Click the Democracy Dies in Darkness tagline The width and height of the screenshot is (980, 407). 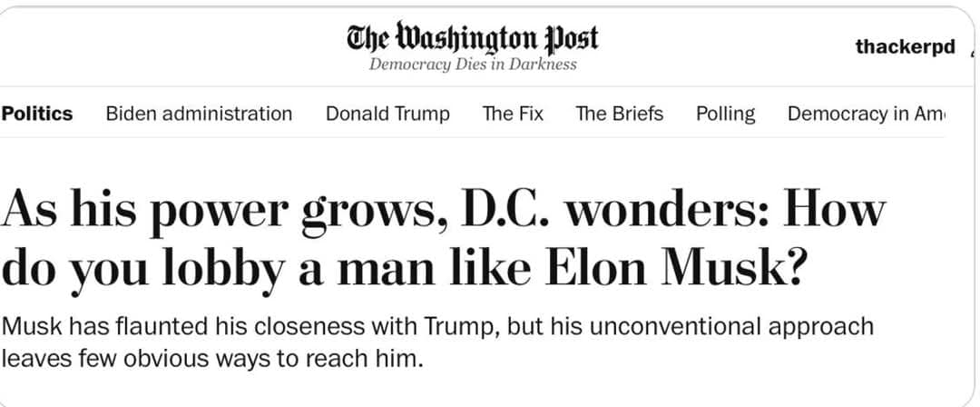(473, 65)
